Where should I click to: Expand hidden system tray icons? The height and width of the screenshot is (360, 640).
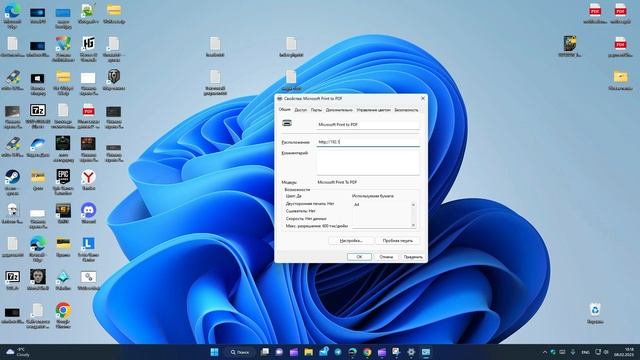click(x=544, y=352)
